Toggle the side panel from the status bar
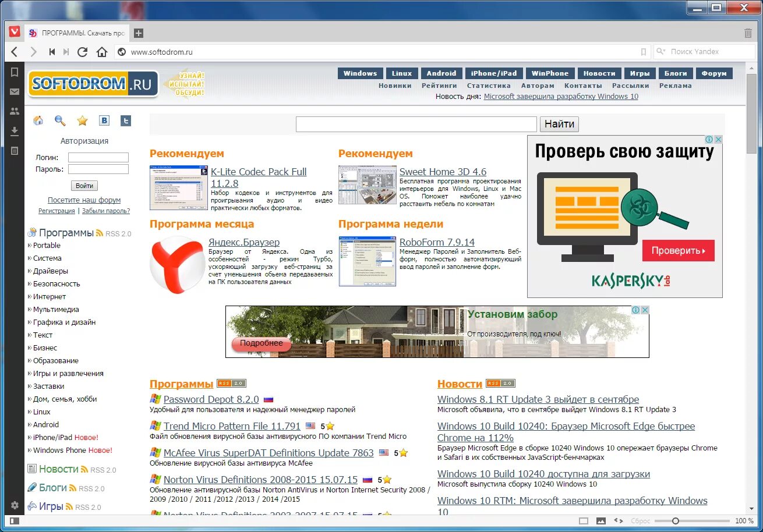This screenshot has height=532, width=763. (x=15, y=520)
